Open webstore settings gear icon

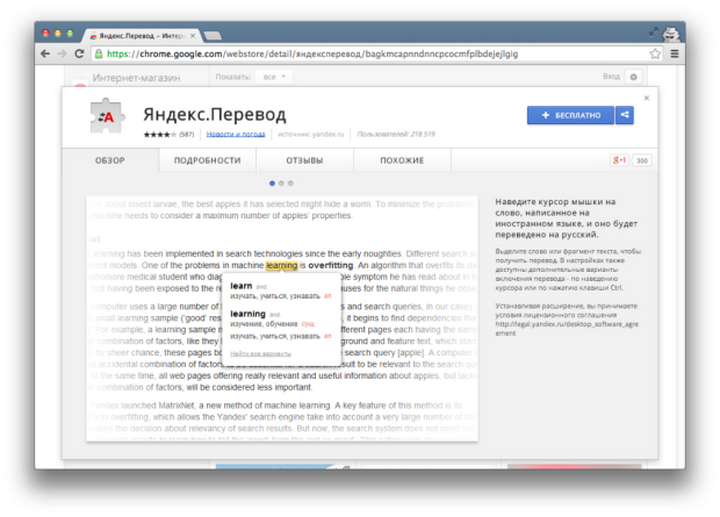tap(633, 77)
